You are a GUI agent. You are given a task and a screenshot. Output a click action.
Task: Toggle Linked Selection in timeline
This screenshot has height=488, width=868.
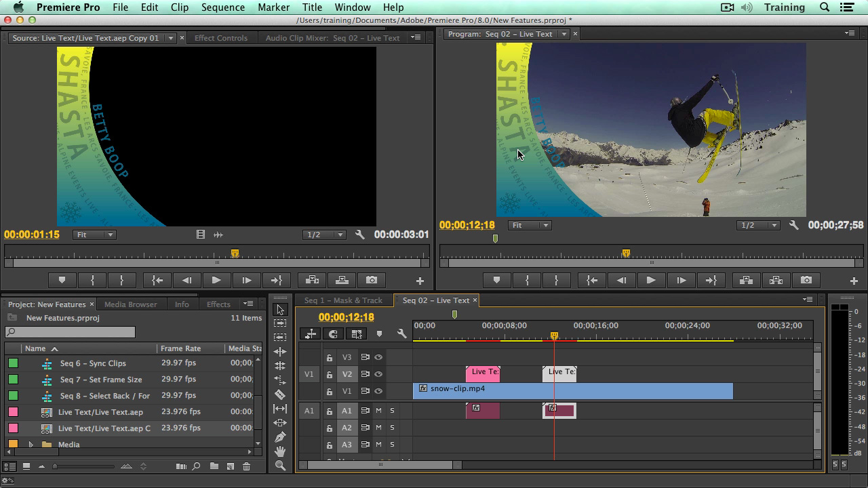[x=356, y=333]
